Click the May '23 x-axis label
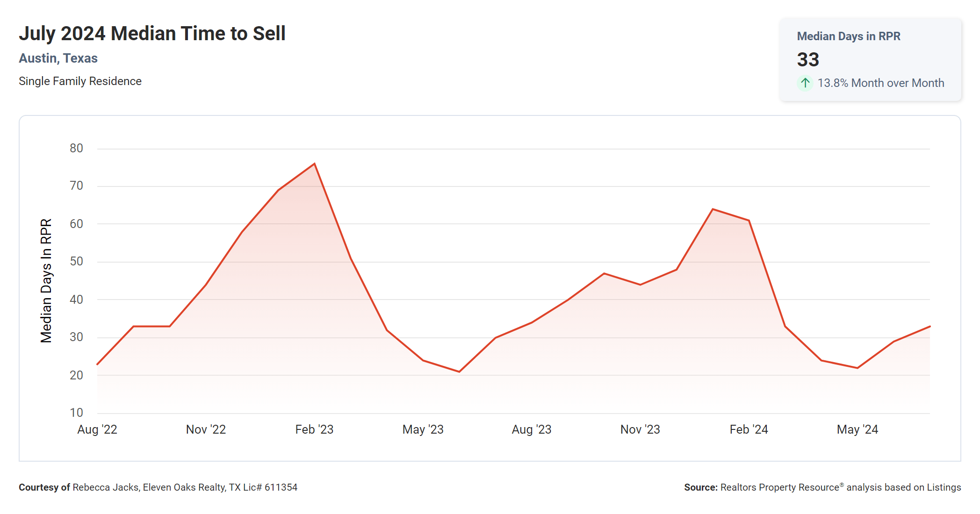The height and width of the screenshot is (514, 980). pos(423,429)
